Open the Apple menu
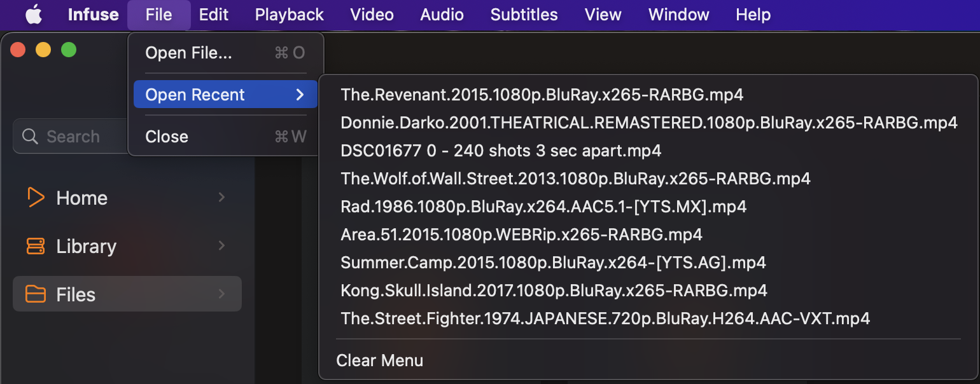The width and height of the screenshot is (980, 384). coord(34,15)
